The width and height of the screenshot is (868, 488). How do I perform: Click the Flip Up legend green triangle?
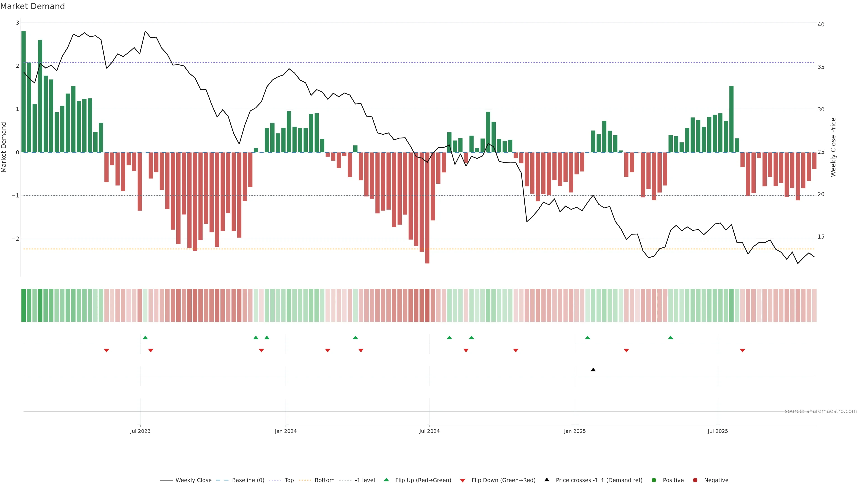pyautogui.click(x=386, y=480)
